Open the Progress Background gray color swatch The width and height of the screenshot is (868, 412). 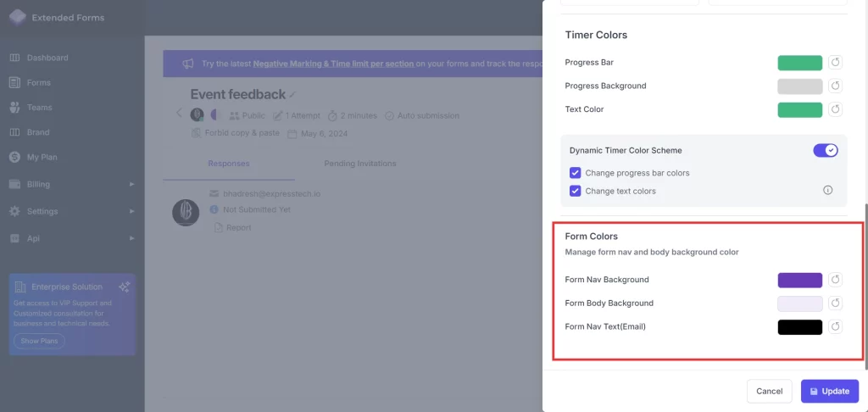click(x=800, y=86)
